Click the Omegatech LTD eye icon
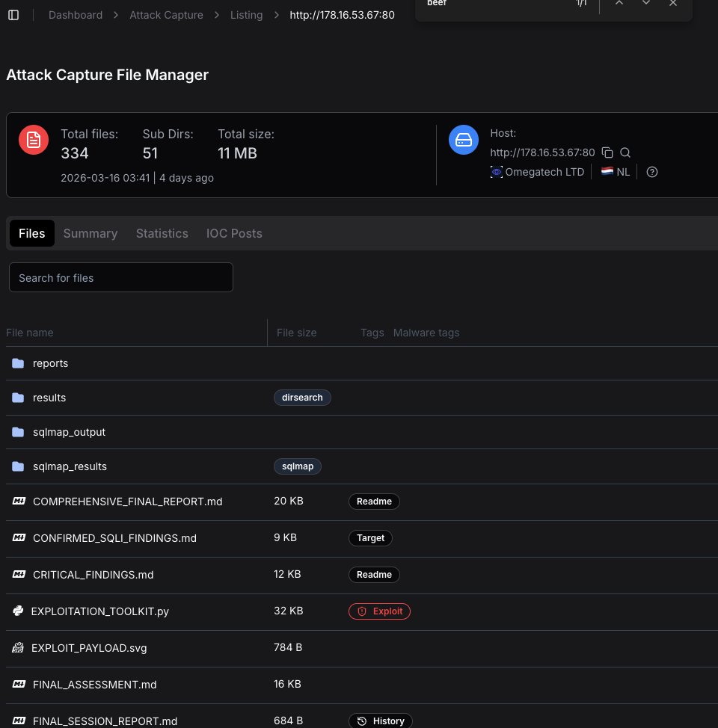Viewport: 718px width, 728px height. click(x=497, y=172)
